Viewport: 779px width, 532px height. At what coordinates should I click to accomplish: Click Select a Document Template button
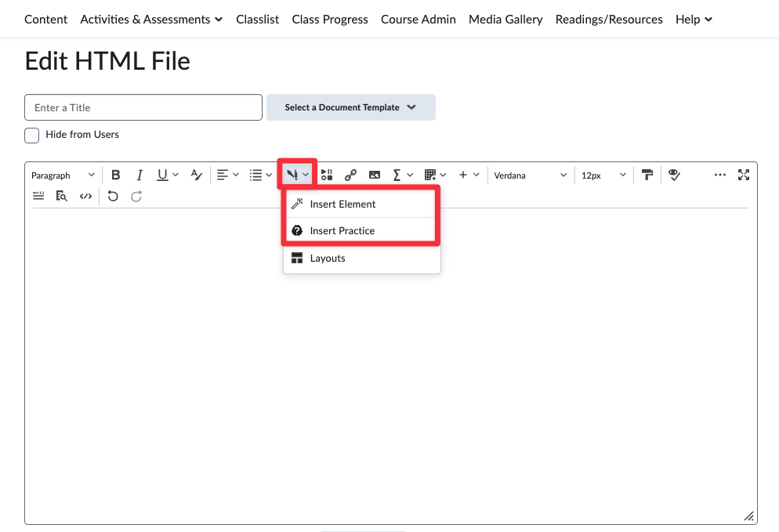pos(350,107)
